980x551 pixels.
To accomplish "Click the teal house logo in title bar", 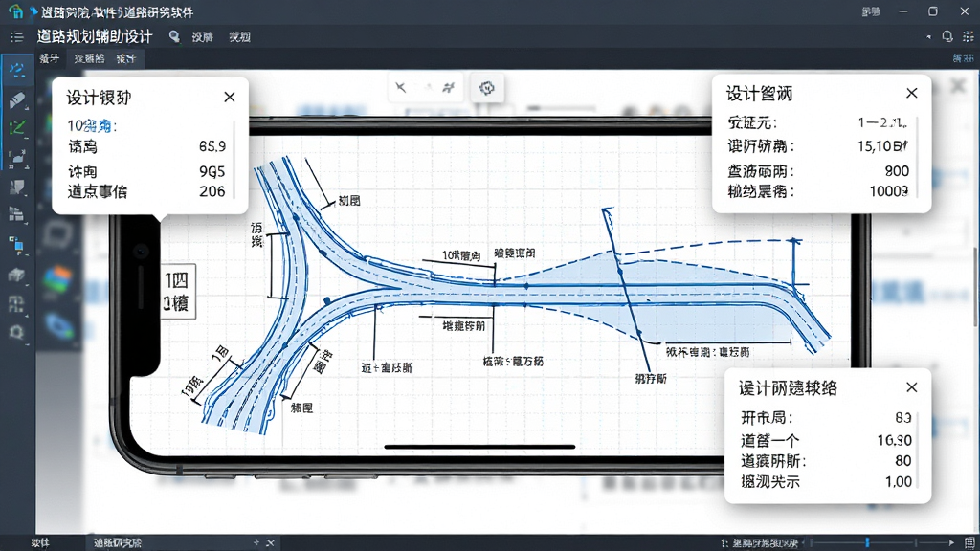I will [15, 11].
